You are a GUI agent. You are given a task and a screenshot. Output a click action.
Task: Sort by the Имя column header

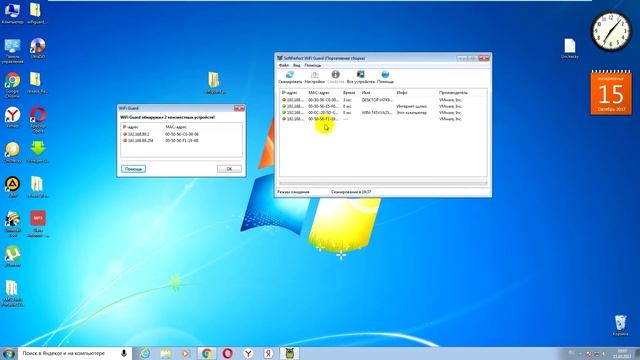coord(377,93)
